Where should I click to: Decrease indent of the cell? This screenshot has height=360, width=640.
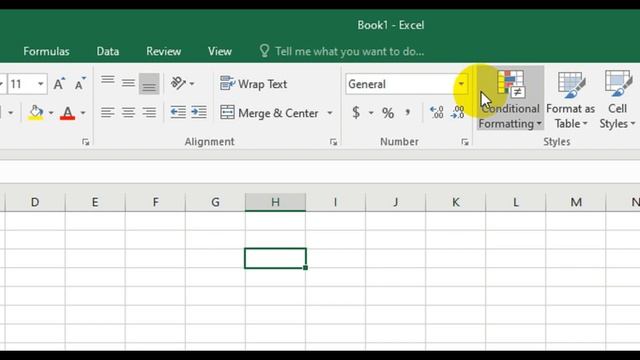click(178, 112)
